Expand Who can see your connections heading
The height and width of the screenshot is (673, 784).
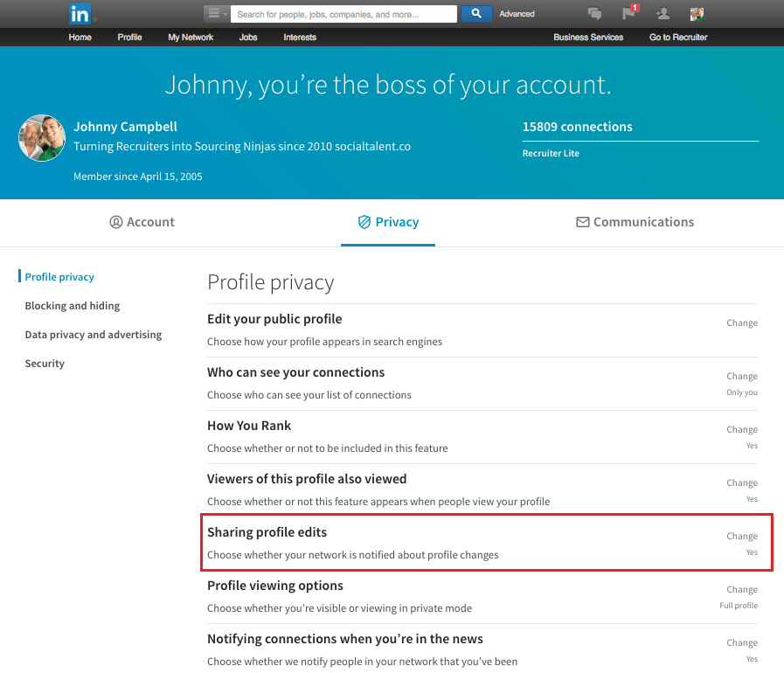point(296,372)
